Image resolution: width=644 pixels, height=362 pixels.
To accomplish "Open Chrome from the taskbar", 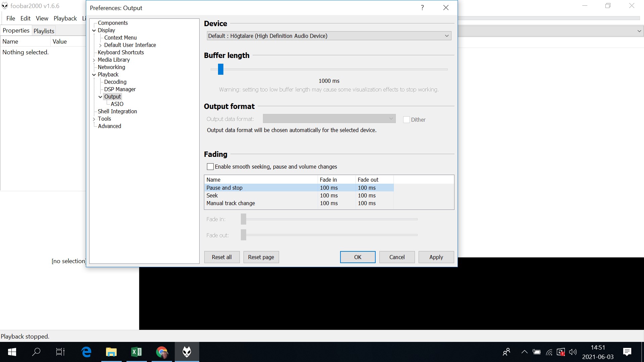I will pos(162,352).
